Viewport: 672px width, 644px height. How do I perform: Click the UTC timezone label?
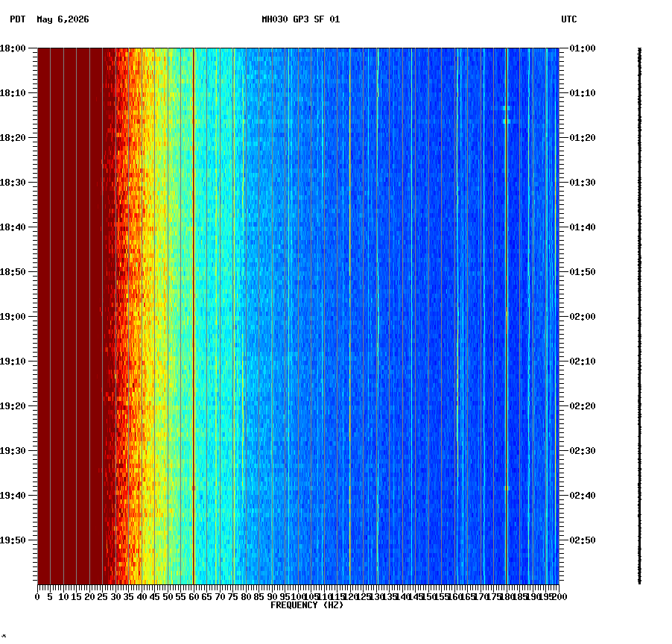569,19
